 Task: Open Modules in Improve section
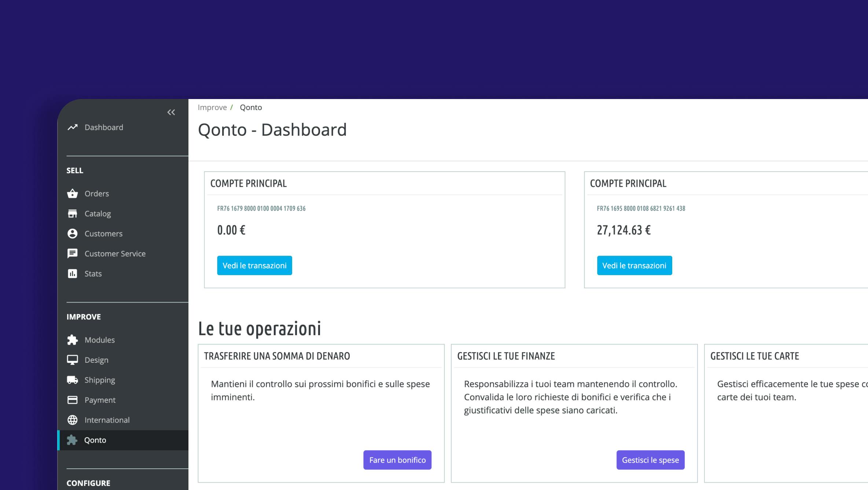click(x=100, y=340)
